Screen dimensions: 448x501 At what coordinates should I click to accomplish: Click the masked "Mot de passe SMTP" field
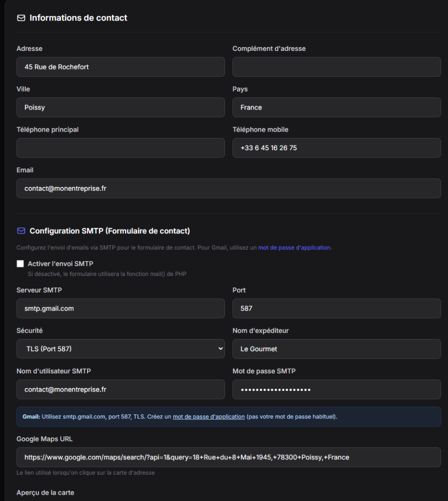pyautogui.click(x=336, y=389)
